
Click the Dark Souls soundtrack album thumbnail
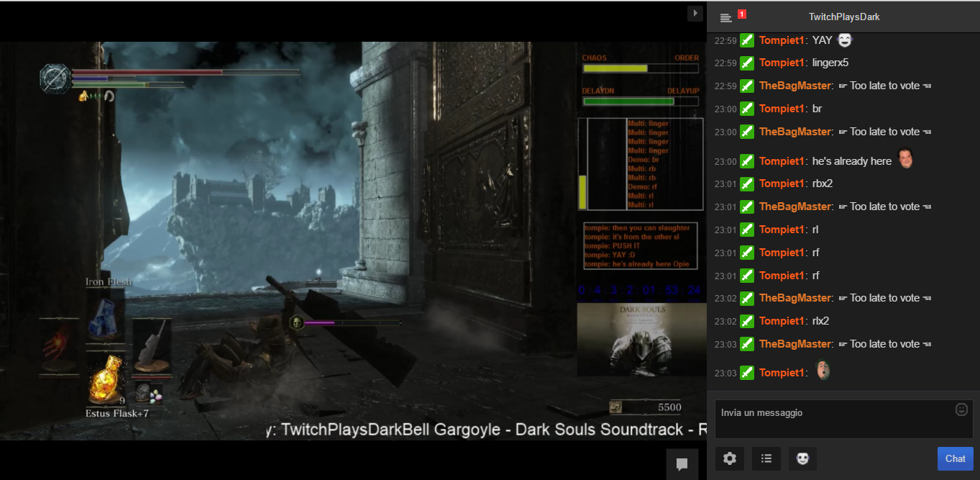click(641, 339)
